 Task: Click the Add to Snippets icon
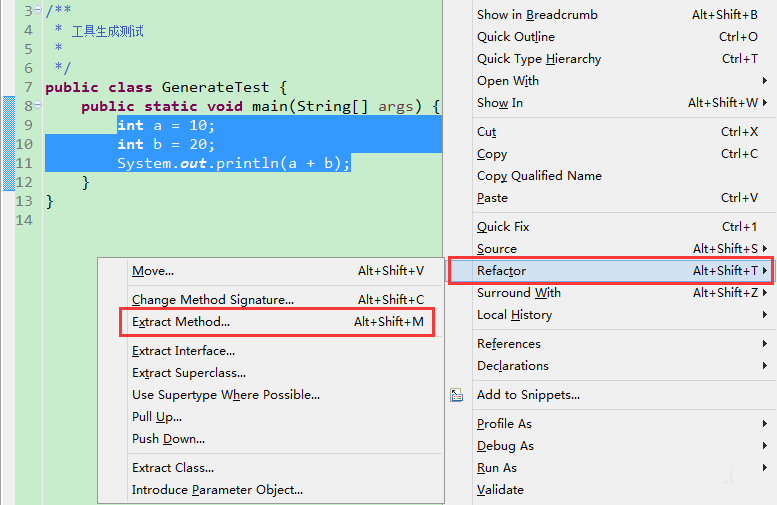(456, 395)
